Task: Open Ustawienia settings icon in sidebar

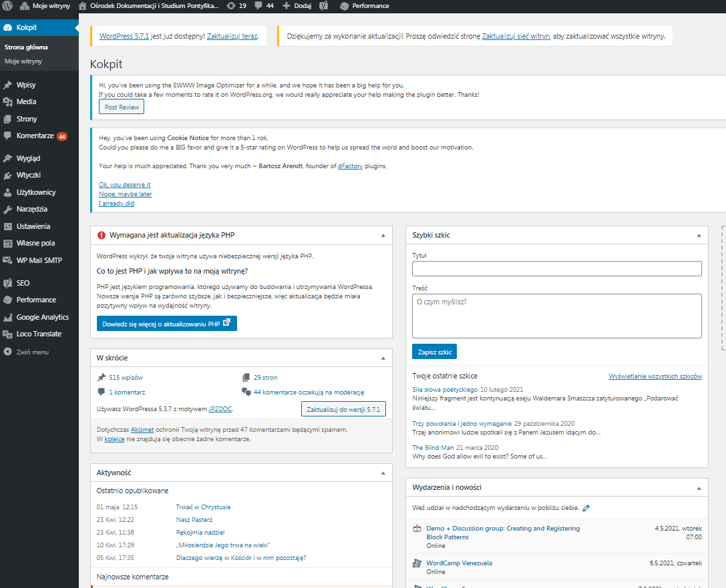Action: (7, 226)
